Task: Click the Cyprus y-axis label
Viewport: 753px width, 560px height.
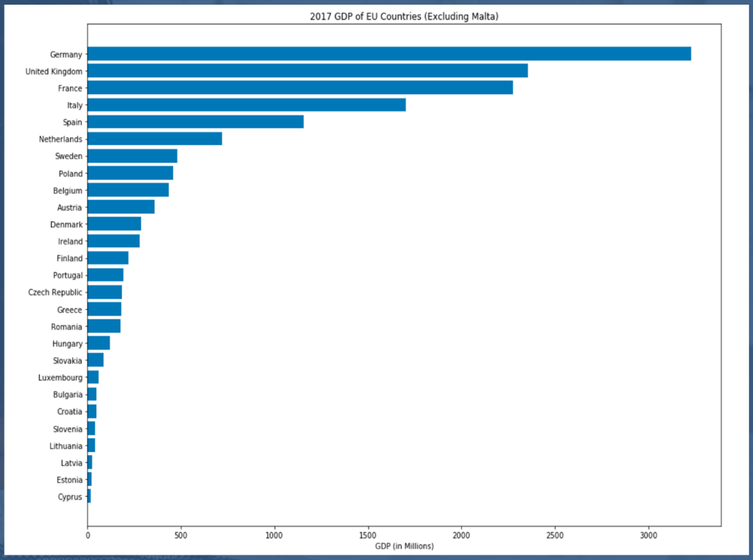Action: tap(69, 497)
